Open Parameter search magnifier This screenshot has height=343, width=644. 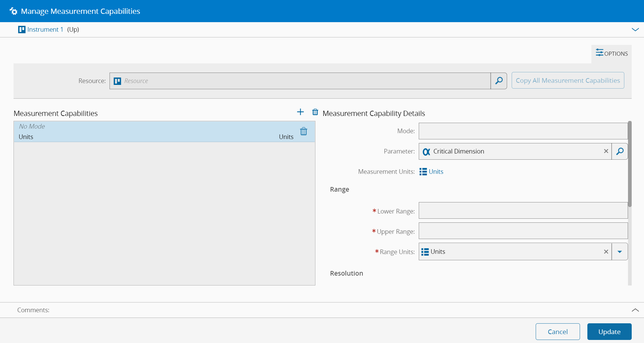[620, 151]
